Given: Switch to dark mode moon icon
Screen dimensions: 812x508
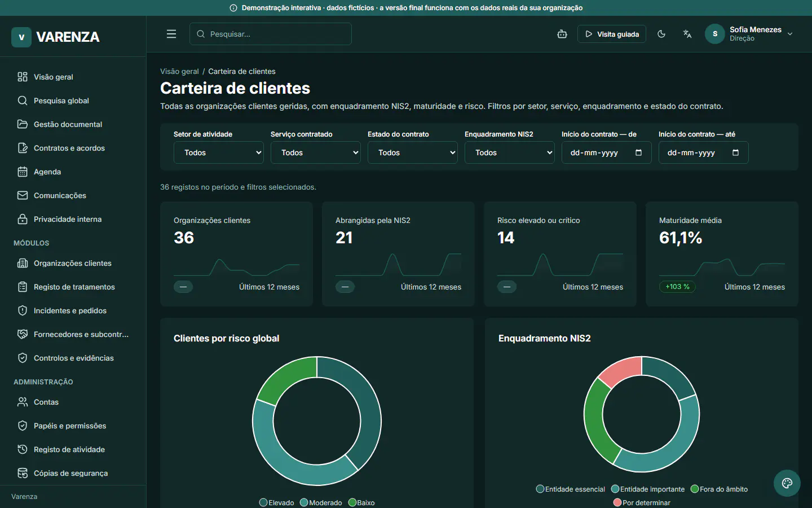Looking at the screenshot, I should click(x=661, y=34).
